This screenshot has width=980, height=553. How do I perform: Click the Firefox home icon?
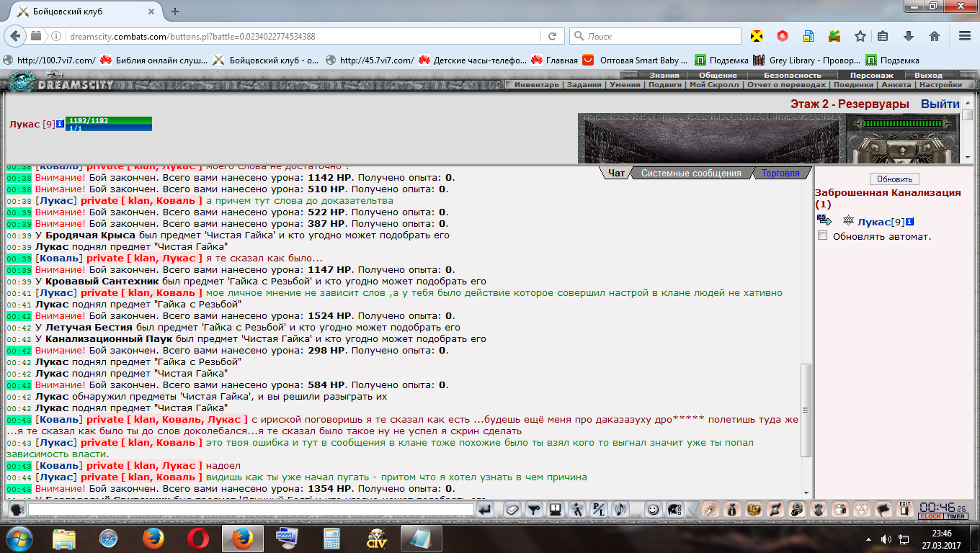coord(934,36)
